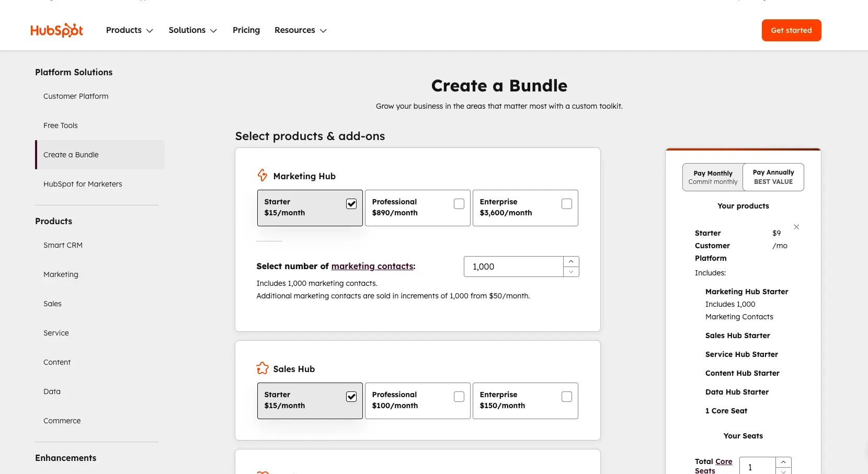Screen dimensions: 868x474
Task: Open Commerce product in sidebar
Action: [62, 421]
